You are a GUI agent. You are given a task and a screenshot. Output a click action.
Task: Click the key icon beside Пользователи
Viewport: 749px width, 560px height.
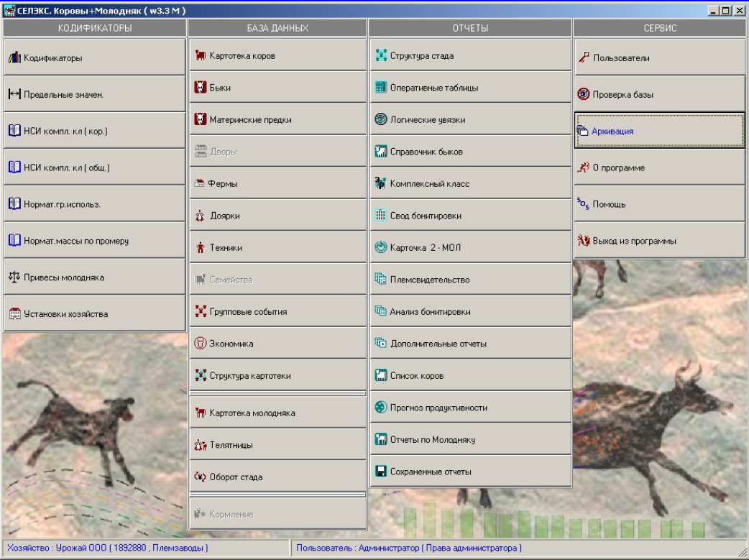pos(583,58)
